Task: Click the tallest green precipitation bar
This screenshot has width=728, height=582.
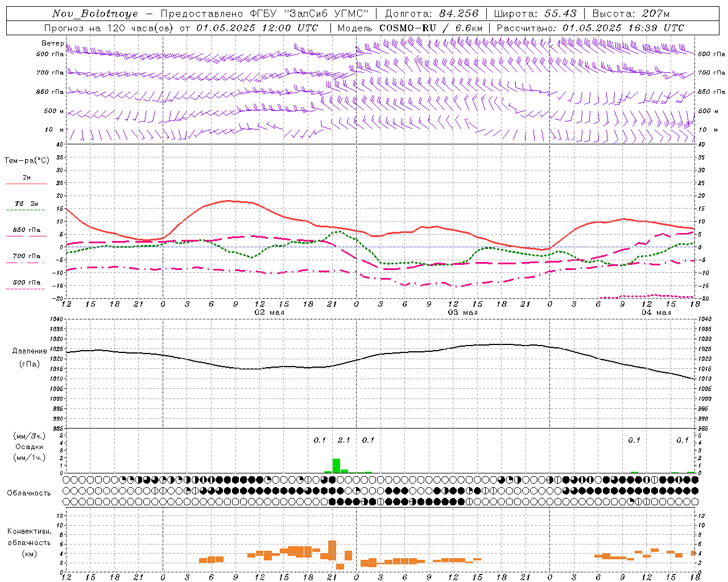Action: tap(336, 465)
